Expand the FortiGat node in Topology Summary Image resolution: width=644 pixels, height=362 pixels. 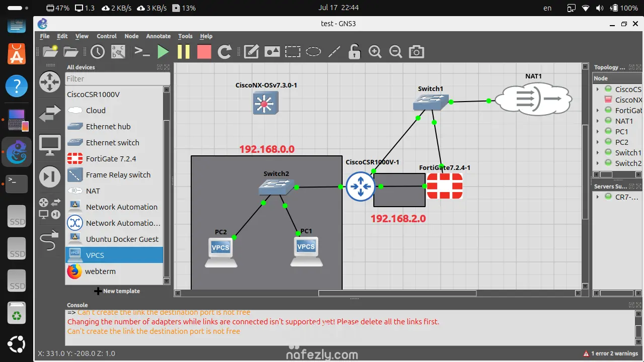pyautogui.click(x=598, y=111)
